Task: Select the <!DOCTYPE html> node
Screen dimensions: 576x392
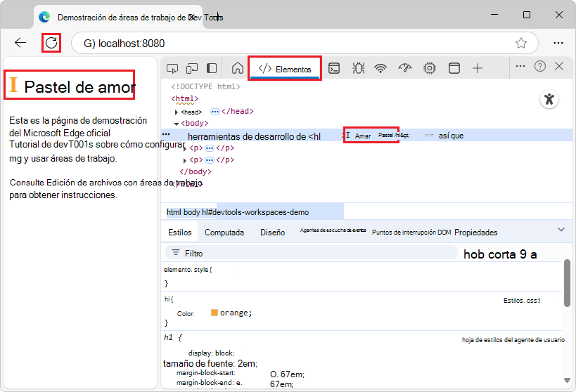Action: coord(205,86)
